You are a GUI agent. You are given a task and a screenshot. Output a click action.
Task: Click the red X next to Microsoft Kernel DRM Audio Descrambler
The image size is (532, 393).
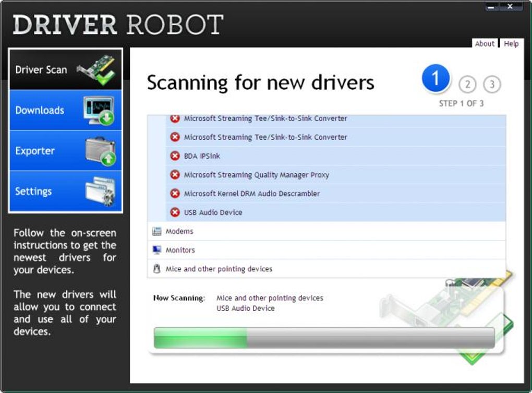[175, 194]
